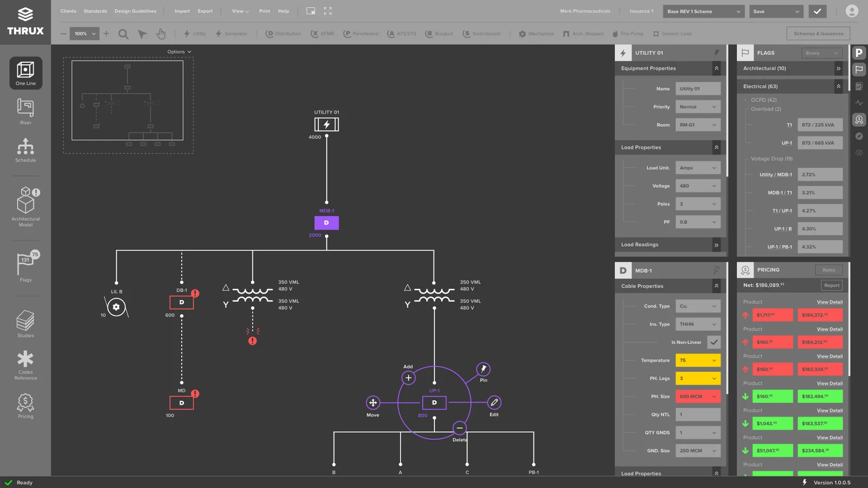Open the Studies section
The width and height of the screenshot is (868, 488).
click(x=25, y=324)
